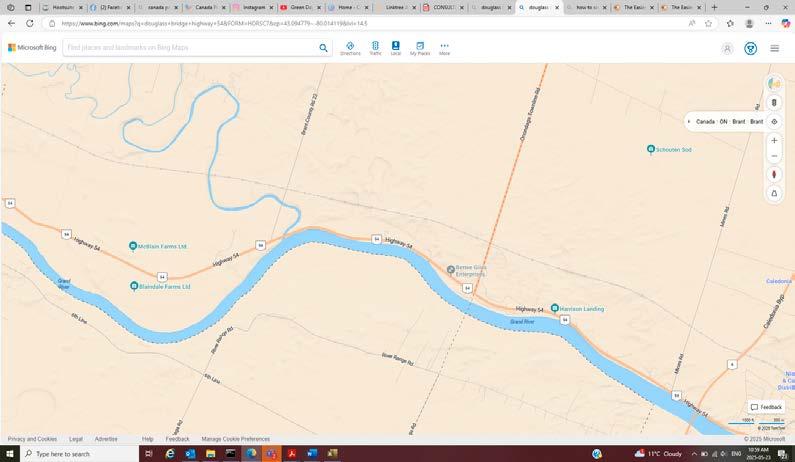
Task: Switch to the Instagram browser tab
Action: pos(254,8)
